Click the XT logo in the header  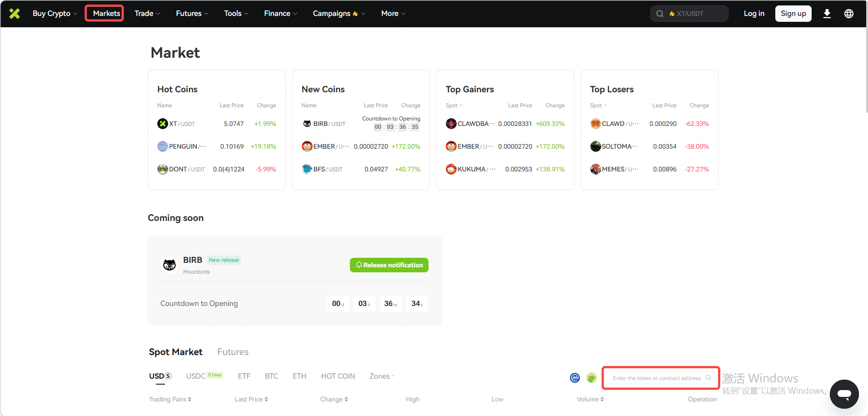[x=15, y=14]
